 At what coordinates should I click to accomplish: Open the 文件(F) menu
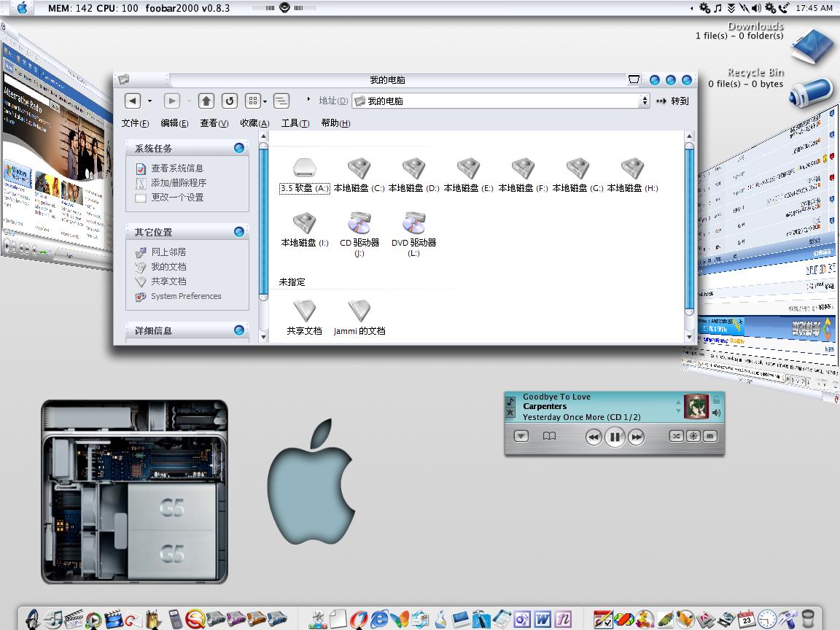[x=135, y=123]
